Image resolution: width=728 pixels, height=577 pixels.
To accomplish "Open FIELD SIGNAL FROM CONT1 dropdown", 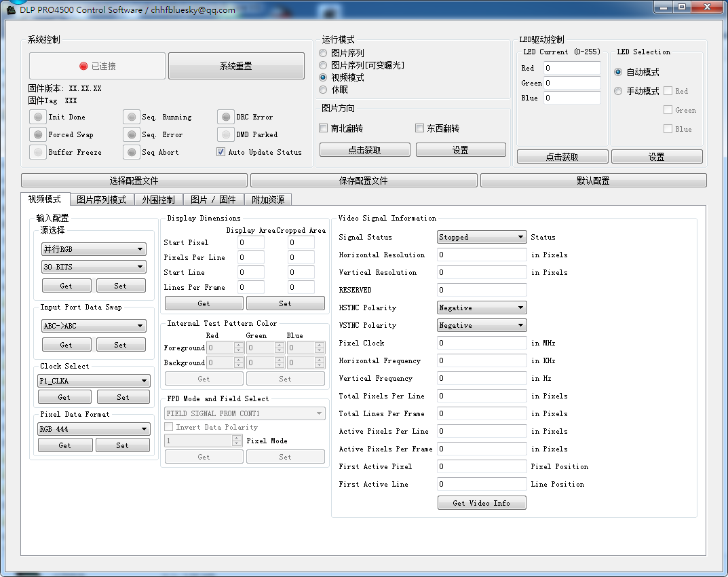I will [245, 413].
